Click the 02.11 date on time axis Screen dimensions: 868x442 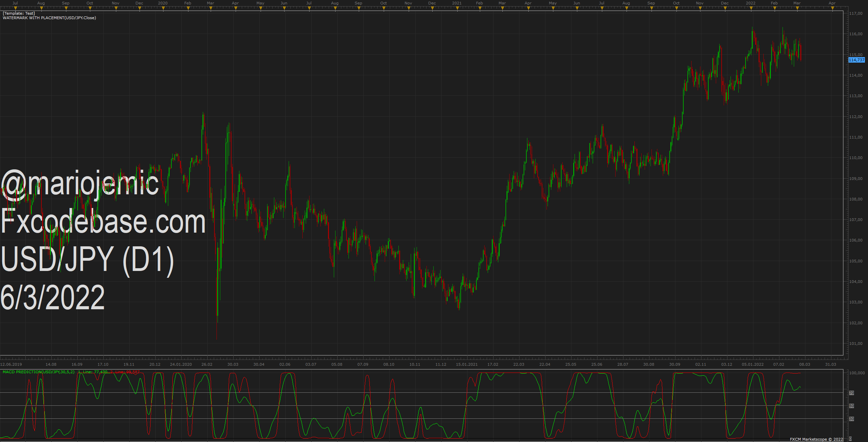[x=701, y=364]
